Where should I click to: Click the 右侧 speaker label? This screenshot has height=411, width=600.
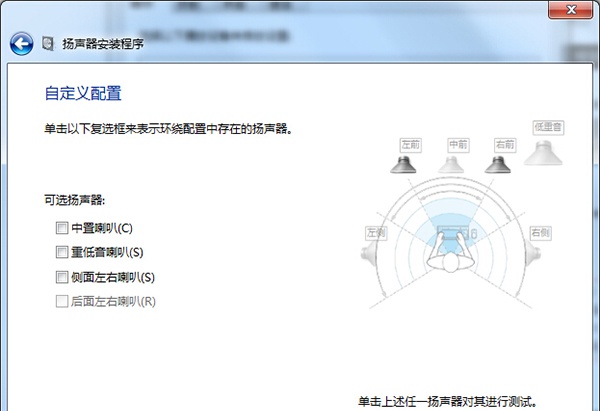[x=540, y=233]
